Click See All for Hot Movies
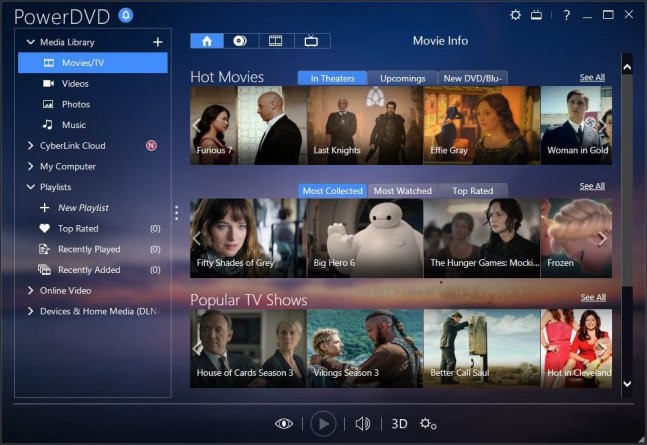This screenshot has height=445, width=647. [x=592, y=77]
